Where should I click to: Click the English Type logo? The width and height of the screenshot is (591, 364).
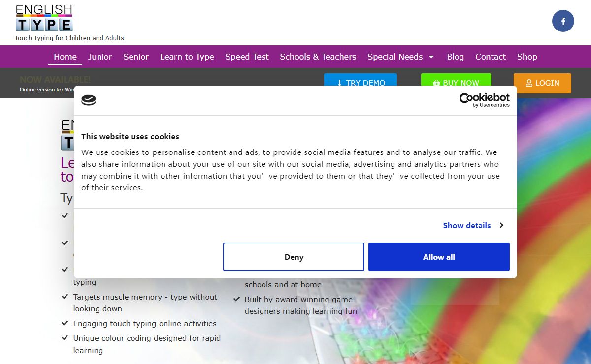point(44,18)
